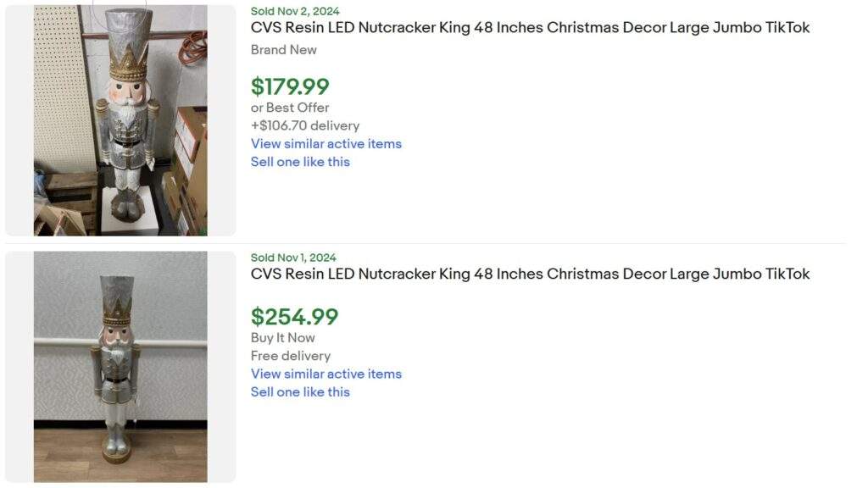Click the Buy It Now label

click(282, 337)
